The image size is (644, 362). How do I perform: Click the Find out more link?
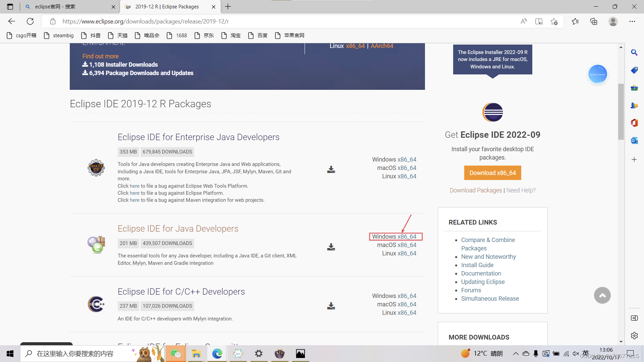(101, 56)
